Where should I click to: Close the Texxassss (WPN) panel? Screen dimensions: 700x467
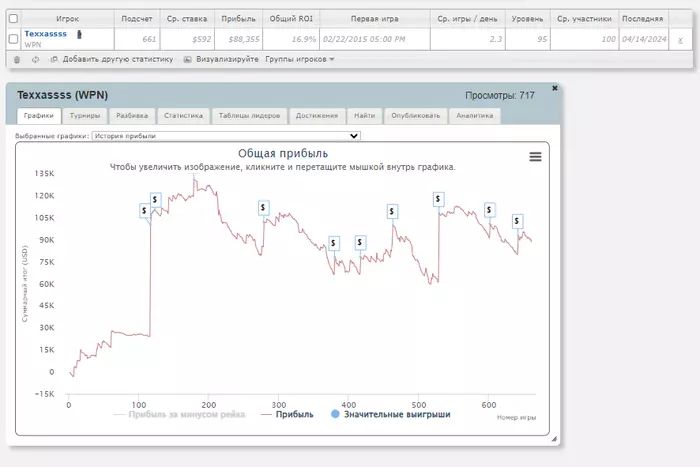coord(554,88)
